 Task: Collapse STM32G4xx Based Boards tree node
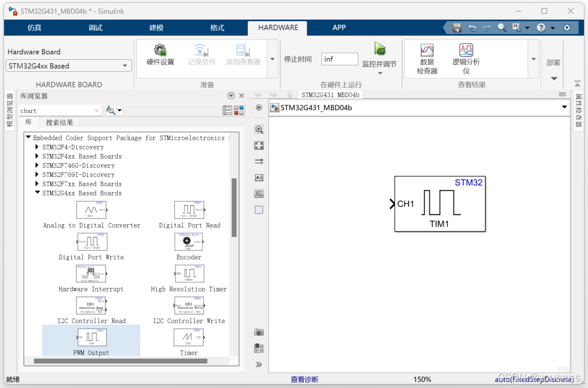tap(37, 193)
